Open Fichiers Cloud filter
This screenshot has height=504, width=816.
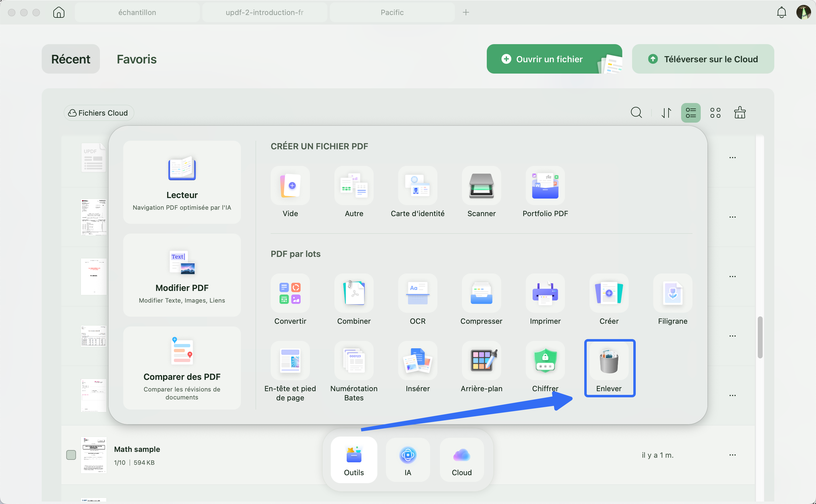(99, 113)
